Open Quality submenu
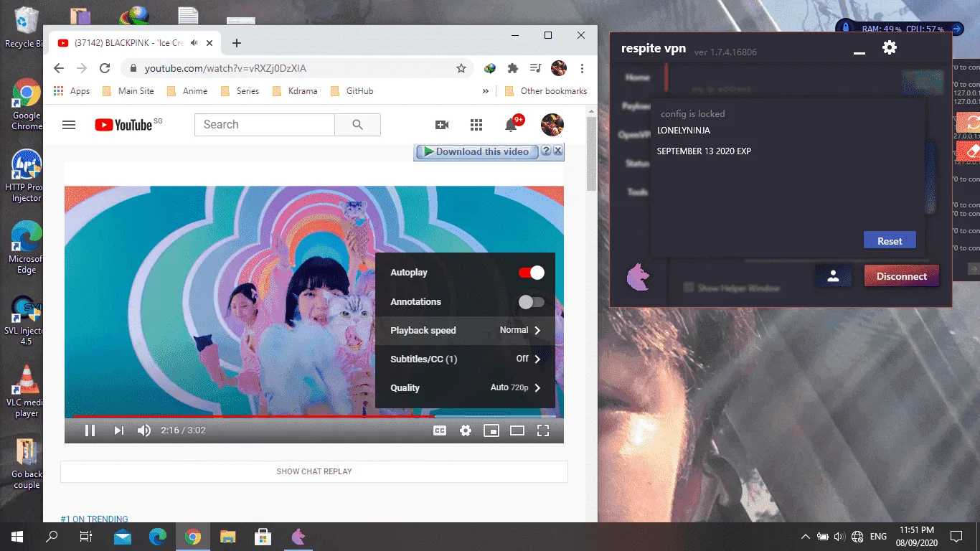The height and width of the screenshot is (551, 980). pos(465,387)
